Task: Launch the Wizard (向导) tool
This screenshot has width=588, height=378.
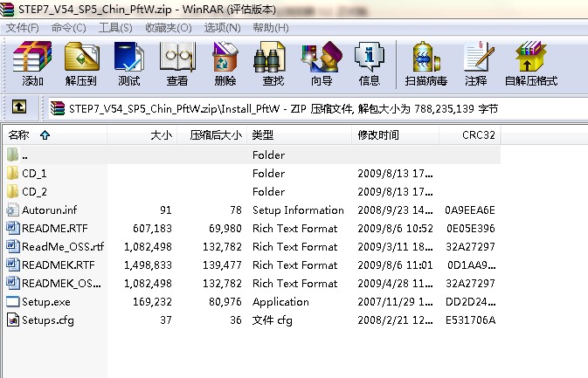Action: [x=321, y=64]
